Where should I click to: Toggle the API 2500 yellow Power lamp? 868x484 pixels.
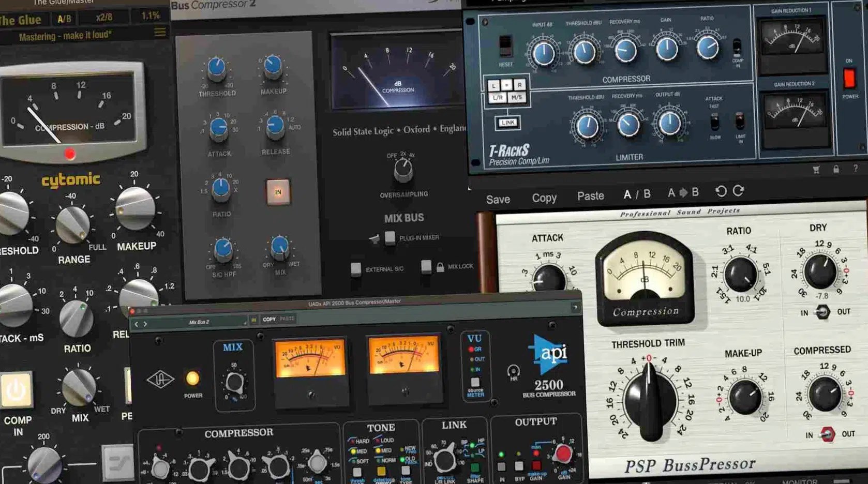[x=192, y=379]
